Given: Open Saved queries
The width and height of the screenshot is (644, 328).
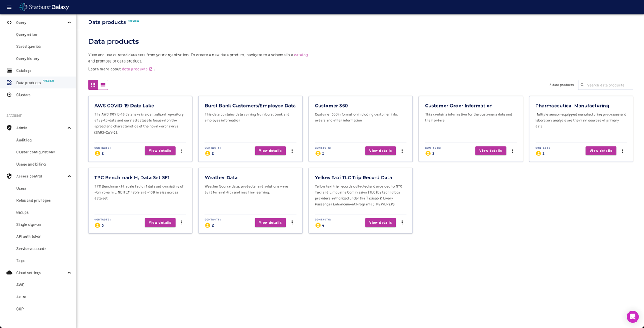Looking at the screenshot, I should click(x=28, y=47).
